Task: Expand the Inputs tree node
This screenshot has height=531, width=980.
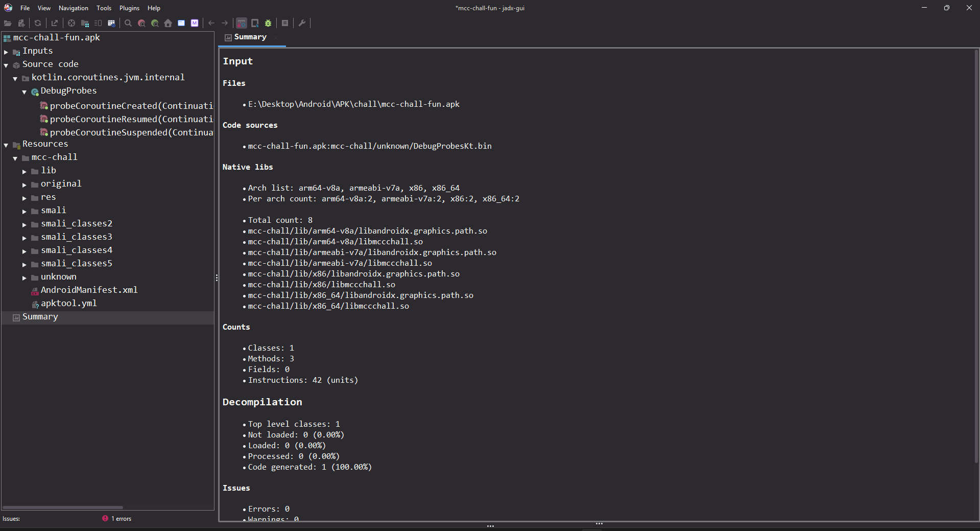Action: point(6,52)
